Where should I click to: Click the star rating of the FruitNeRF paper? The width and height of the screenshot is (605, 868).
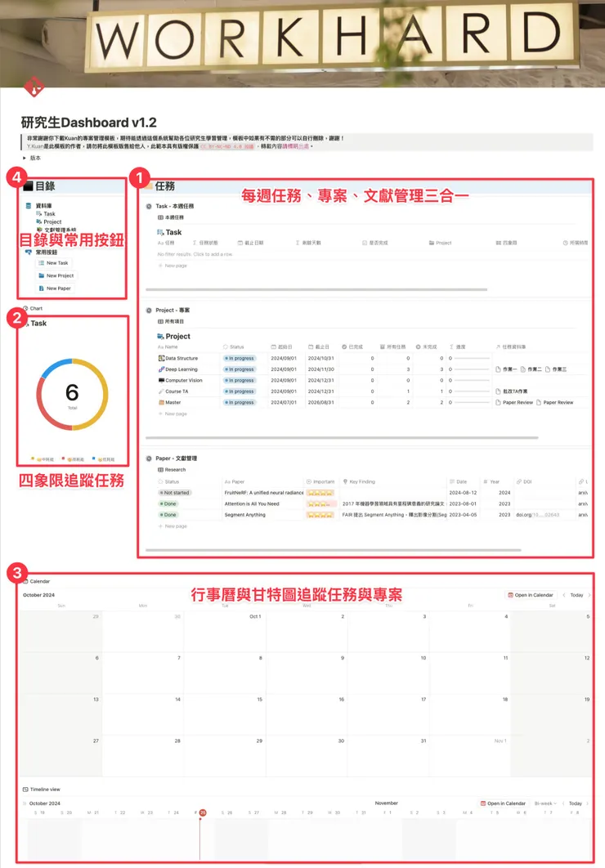(x=320, y=493)
